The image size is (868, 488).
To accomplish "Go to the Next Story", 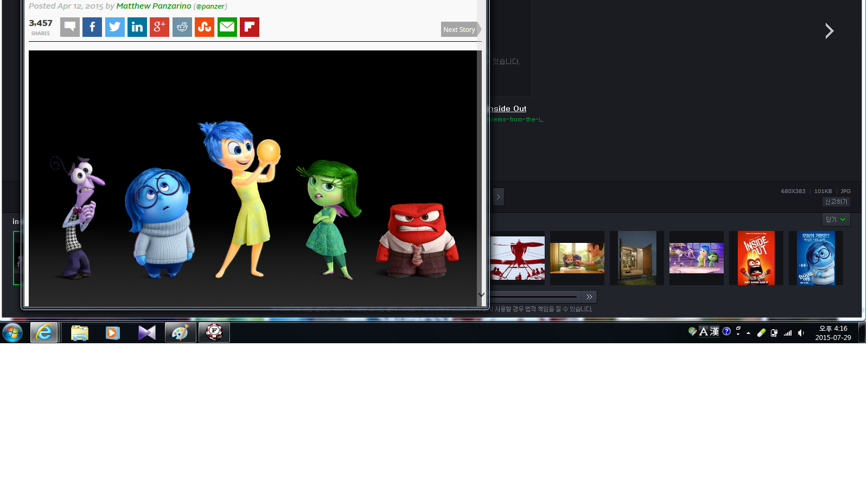I will pyautogui.click(x=461, y=29).
